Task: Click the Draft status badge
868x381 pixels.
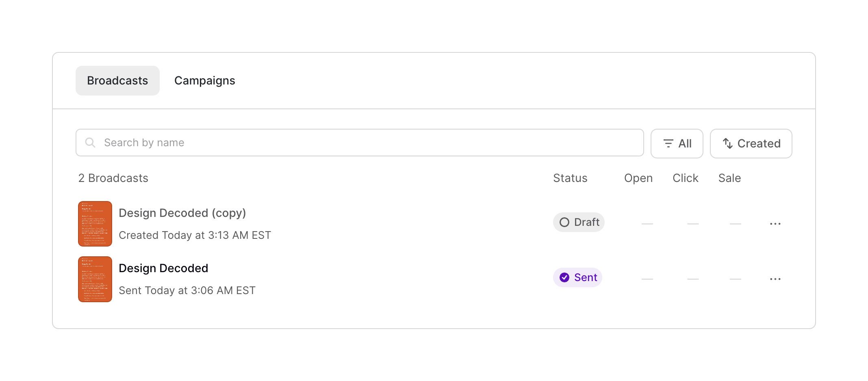Action: pos(579,222)
